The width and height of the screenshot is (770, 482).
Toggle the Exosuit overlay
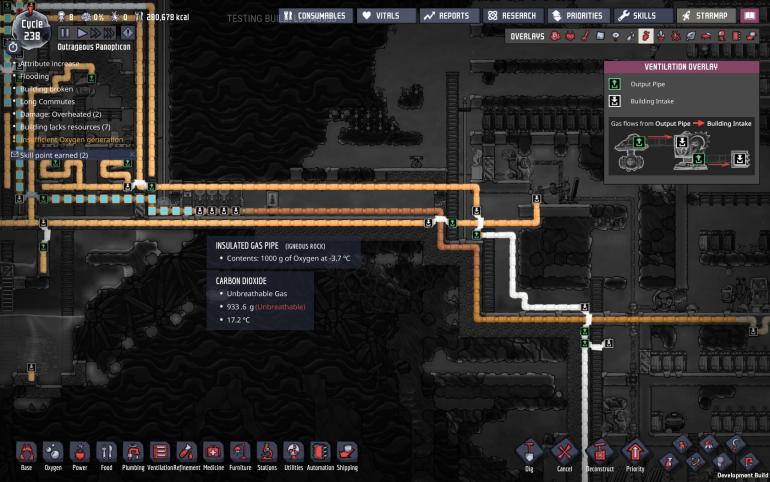click(x=721, y=36)
